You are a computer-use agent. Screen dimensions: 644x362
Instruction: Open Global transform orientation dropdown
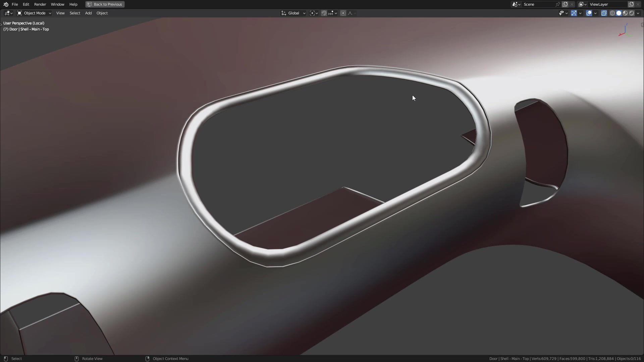293,13
